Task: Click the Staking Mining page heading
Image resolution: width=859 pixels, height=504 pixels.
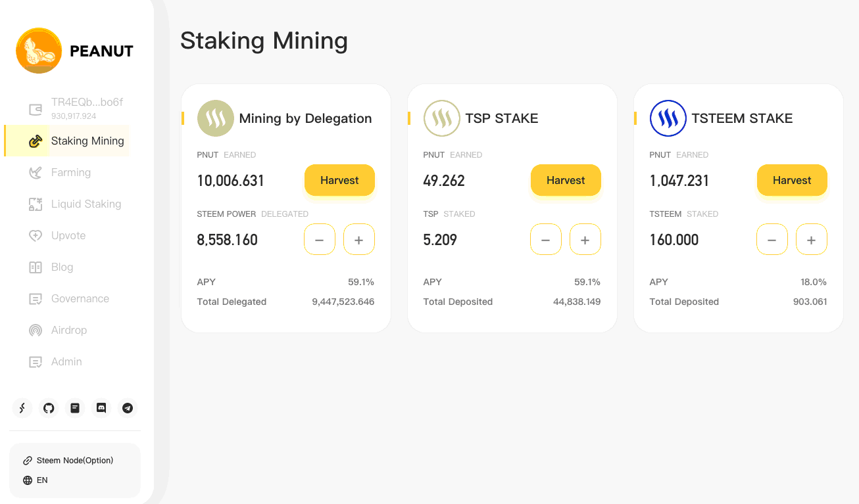Action: [x=264, y=41]
